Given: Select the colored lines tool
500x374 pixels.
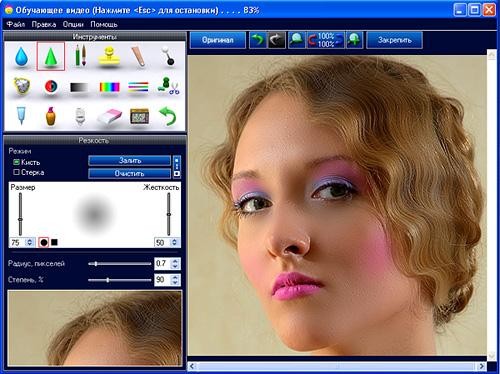Looking at the screenshot, I should (x=138, y=87).
